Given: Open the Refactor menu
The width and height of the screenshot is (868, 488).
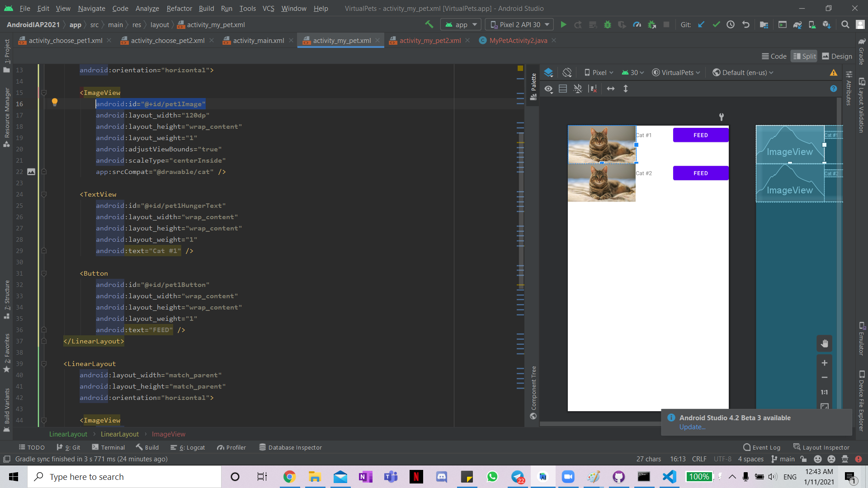Looking at the screenshot, I should tap(179, 8).
